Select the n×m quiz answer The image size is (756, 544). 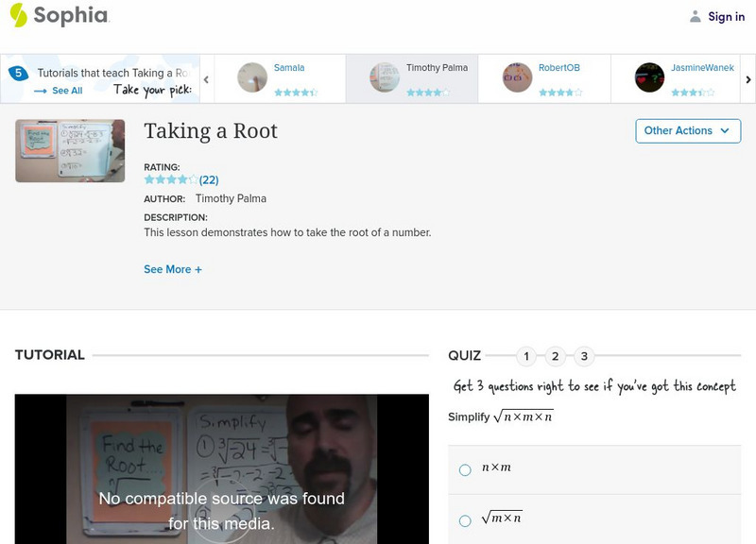tap(464, 469)
